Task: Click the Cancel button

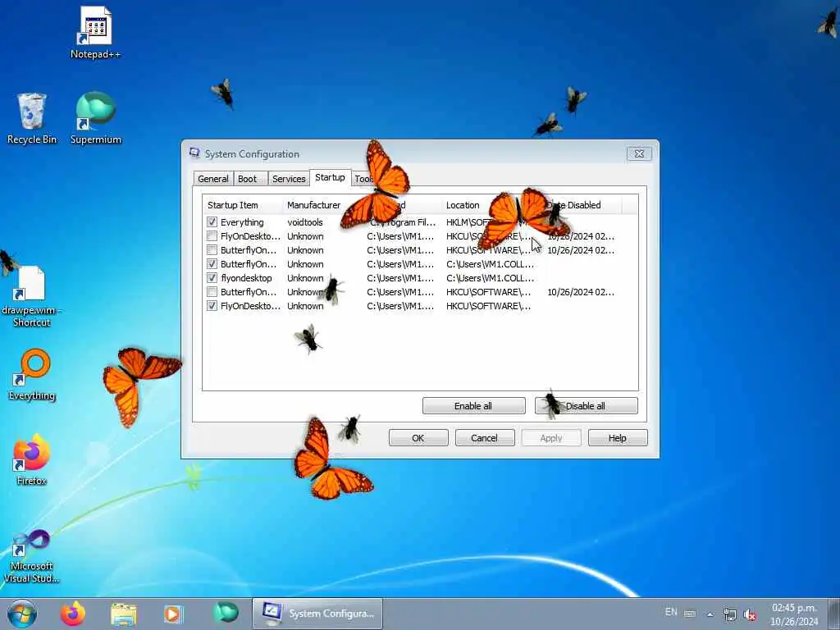Action: click(485, 438)
